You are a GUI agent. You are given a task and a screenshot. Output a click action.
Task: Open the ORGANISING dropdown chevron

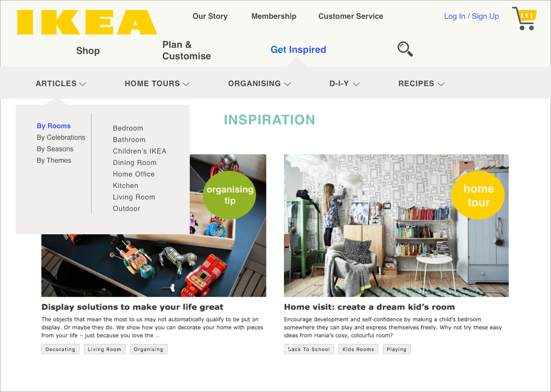click(287, 84)
